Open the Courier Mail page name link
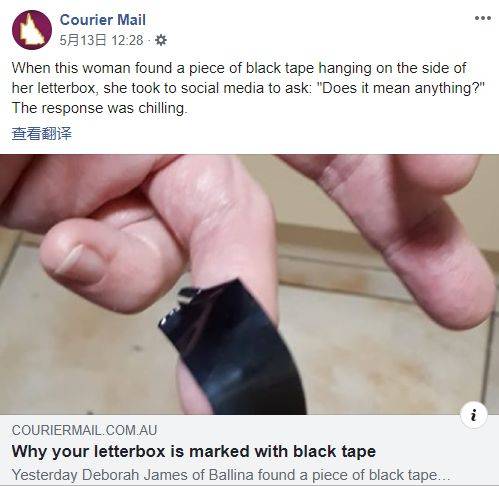Screen dimensions: 499x486 pos(103,20)
